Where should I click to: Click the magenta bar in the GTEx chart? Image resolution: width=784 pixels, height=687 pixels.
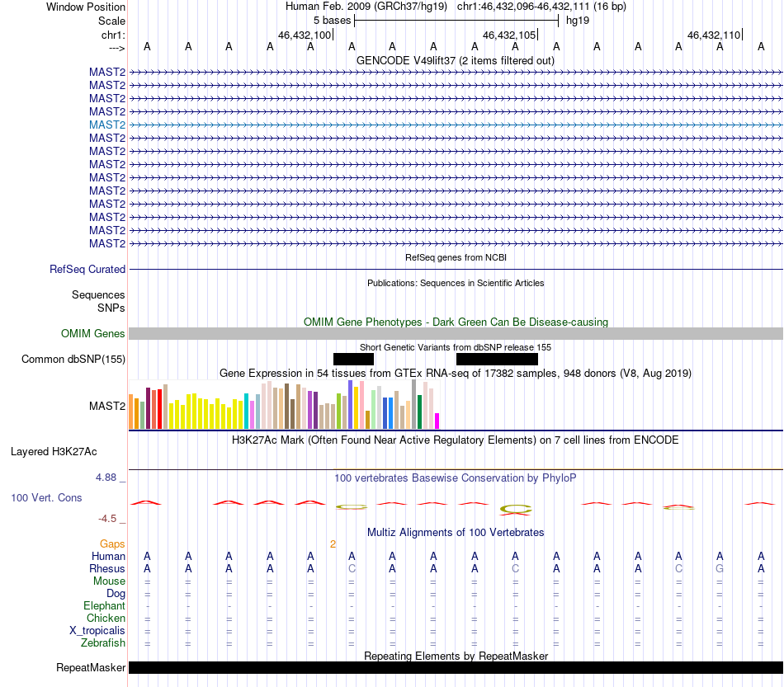[437, 421]
